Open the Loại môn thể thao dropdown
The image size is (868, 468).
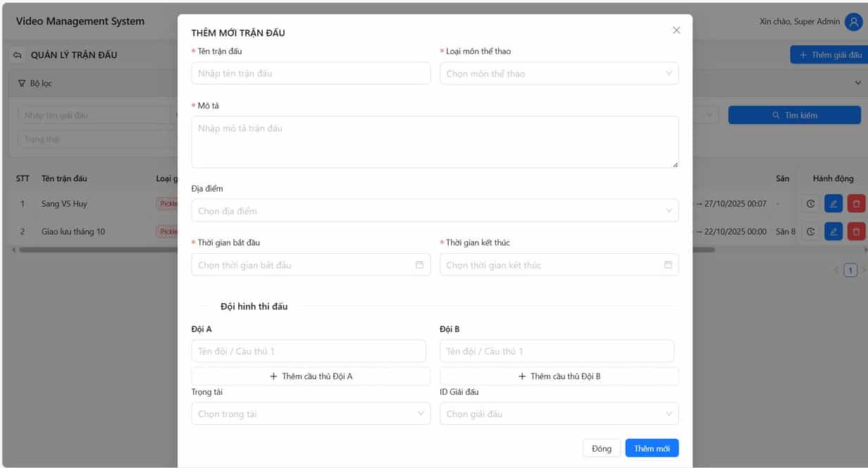[x=559, y=73]
